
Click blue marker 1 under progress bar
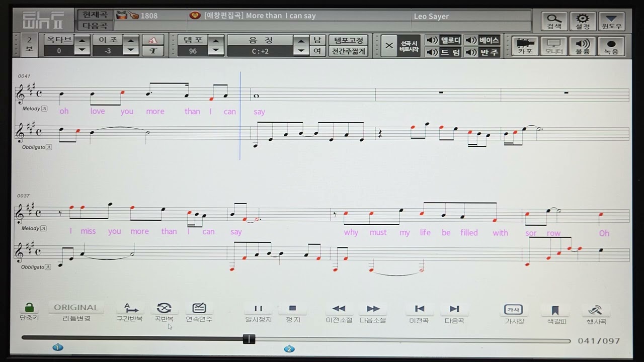click(x=58, y=347)
